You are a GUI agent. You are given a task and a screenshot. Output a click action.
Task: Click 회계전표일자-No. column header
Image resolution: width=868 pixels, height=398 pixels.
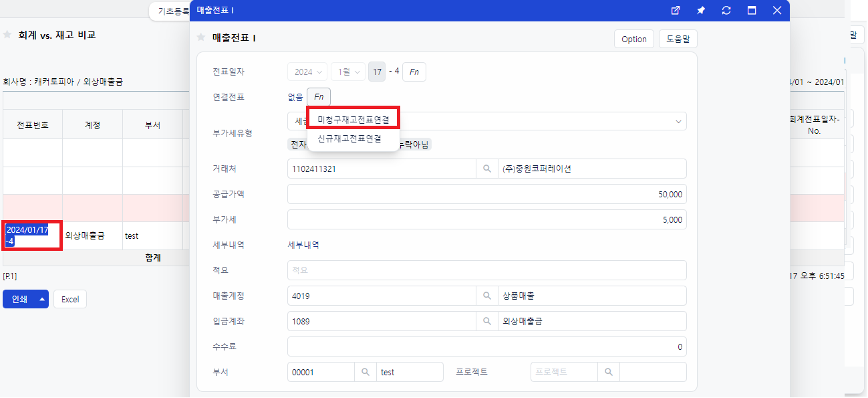tap(814, 125)
